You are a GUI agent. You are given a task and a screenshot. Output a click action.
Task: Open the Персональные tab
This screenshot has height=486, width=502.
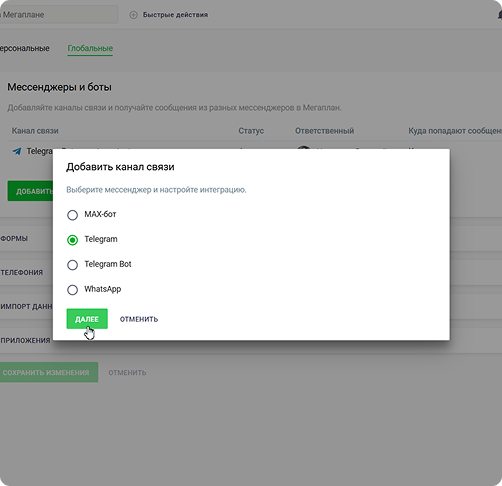click(x=24, y=48)
